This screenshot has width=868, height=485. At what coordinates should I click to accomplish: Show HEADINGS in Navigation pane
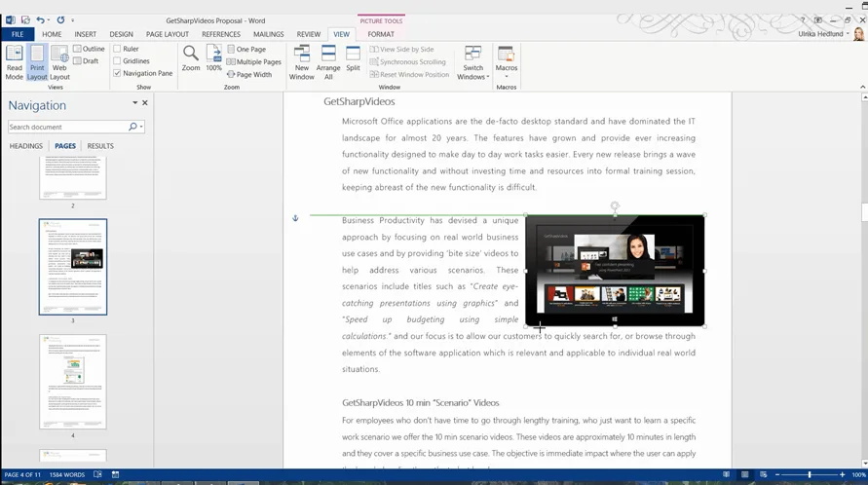point(26,146)
